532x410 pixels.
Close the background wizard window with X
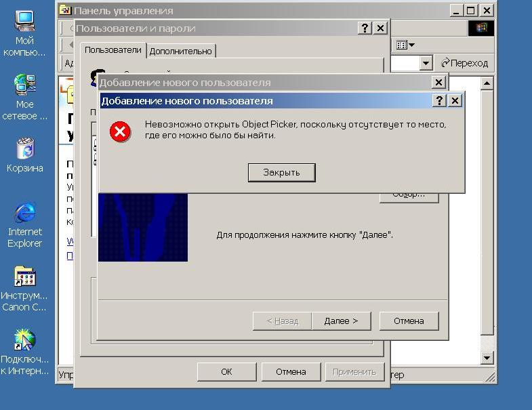(x=438, y=82)
